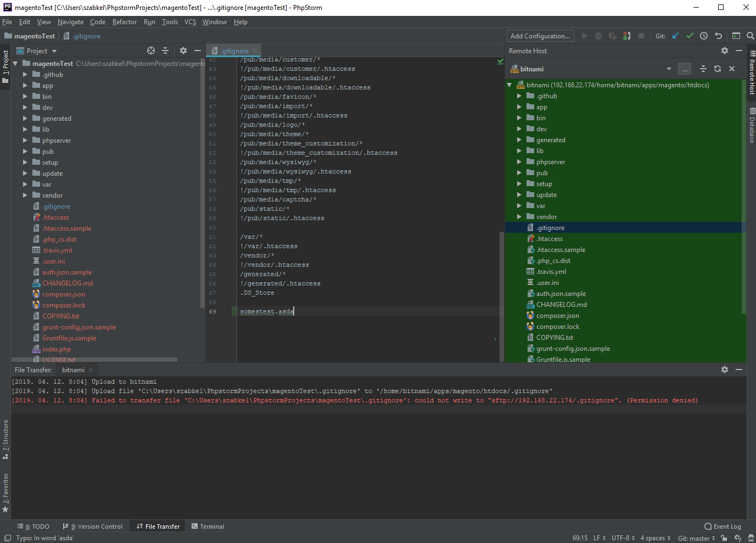Collapse all in Remote Host tree

703,69
